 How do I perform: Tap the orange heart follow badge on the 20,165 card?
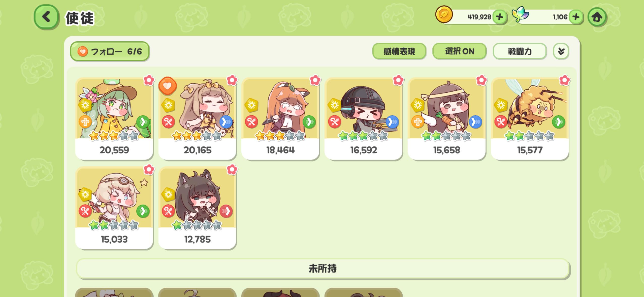point(168,86)
